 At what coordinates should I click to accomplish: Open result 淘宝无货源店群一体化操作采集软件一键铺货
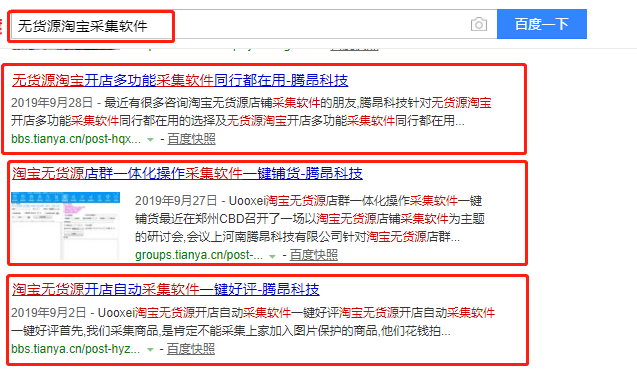pyautogui.click(x=187, y=174)
